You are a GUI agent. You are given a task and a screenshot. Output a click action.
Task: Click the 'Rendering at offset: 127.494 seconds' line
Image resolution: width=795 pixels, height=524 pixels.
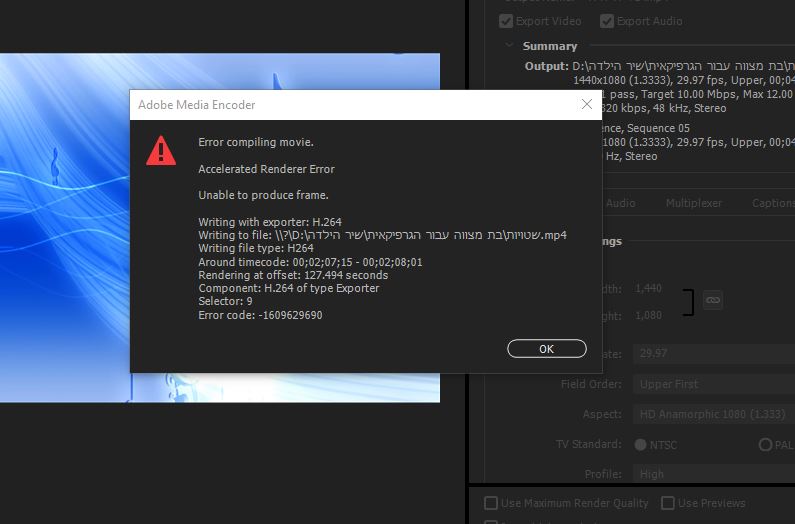(293, 275)
